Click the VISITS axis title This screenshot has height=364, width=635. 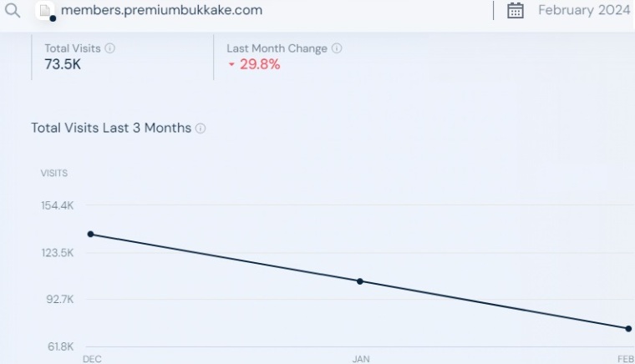[x=53, y=173]
